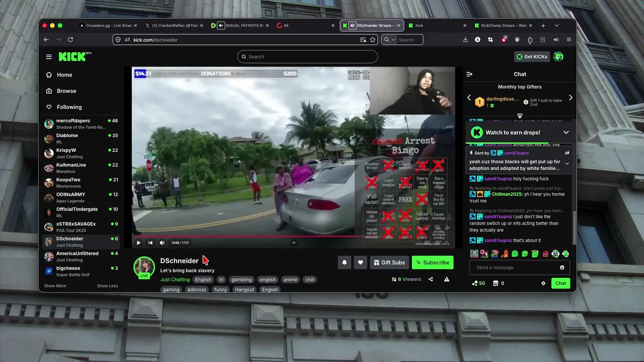Open the shop icon next to 0
The width and height of the screenshot is (644, 362).
point(495,283)
